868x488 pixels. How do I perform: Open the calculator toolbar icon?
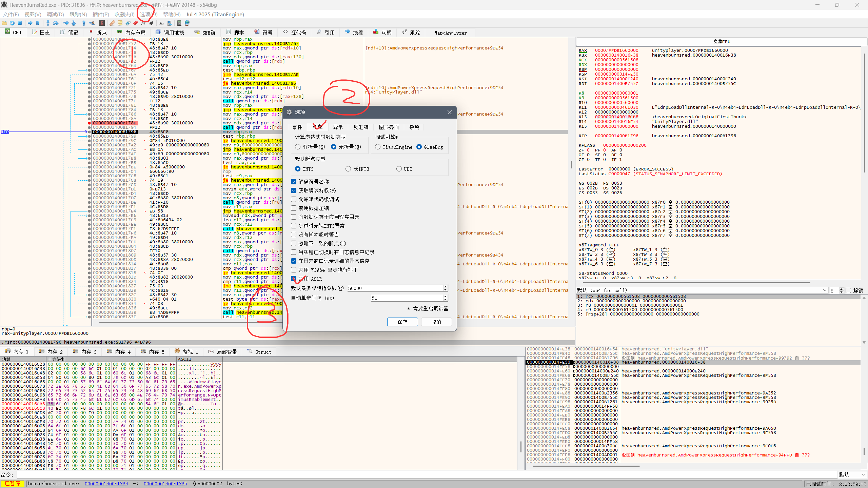click(x=179, y=23)
